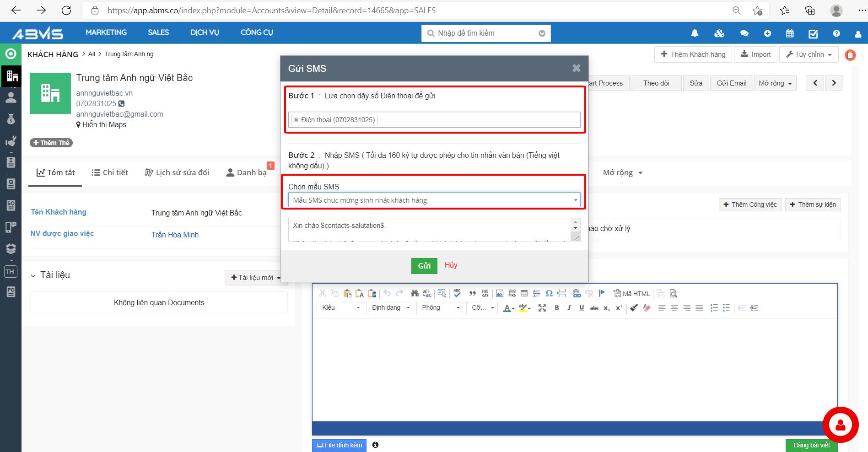The height and width of the screenshot is (452, 868).
Task: Toggle italic formatting in editor
Action: (569, 308)
